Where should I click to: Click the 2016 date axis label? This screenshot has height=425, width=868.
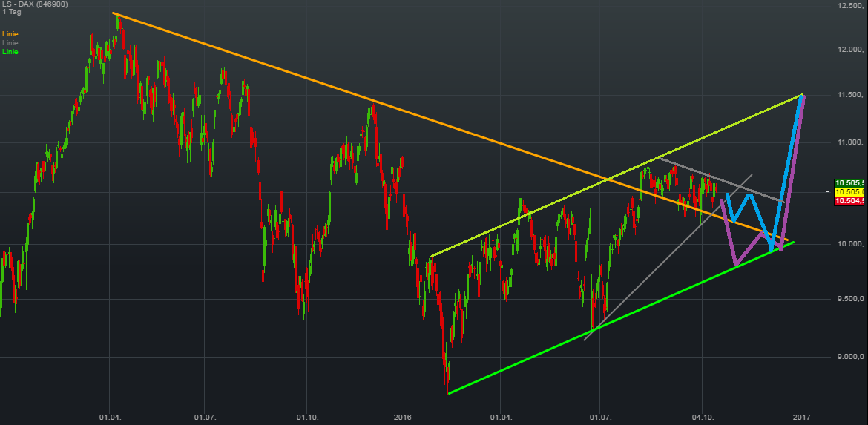[404, 417]
